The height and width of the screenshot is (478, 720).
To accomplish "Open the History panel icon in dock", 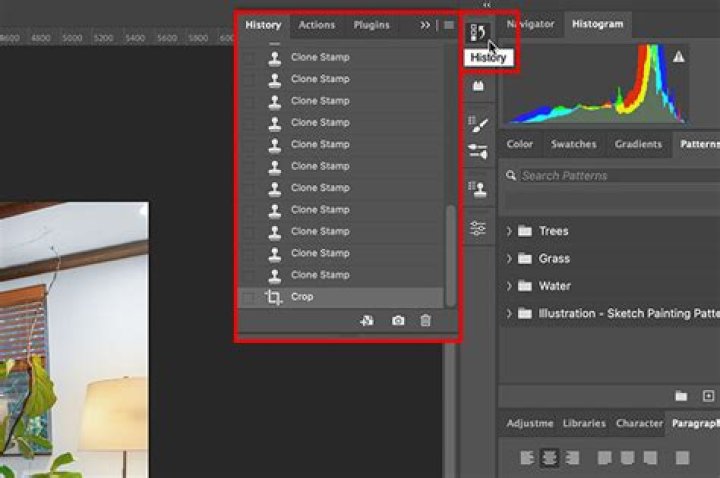I will coord(478,33).
